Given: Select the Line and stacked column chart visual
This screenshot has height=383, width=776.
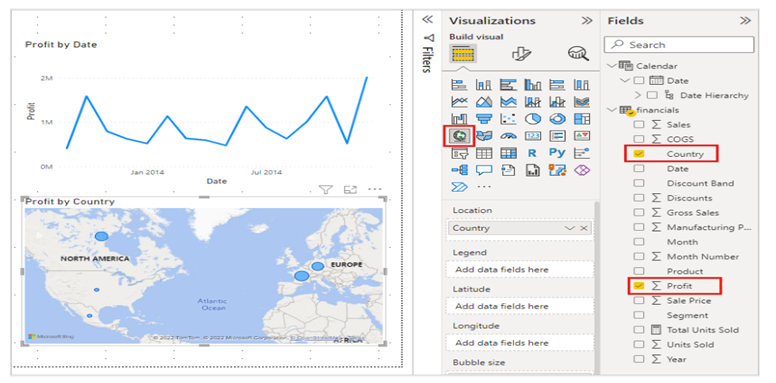Looking at the screenshot, I should (x=533, y=102).
